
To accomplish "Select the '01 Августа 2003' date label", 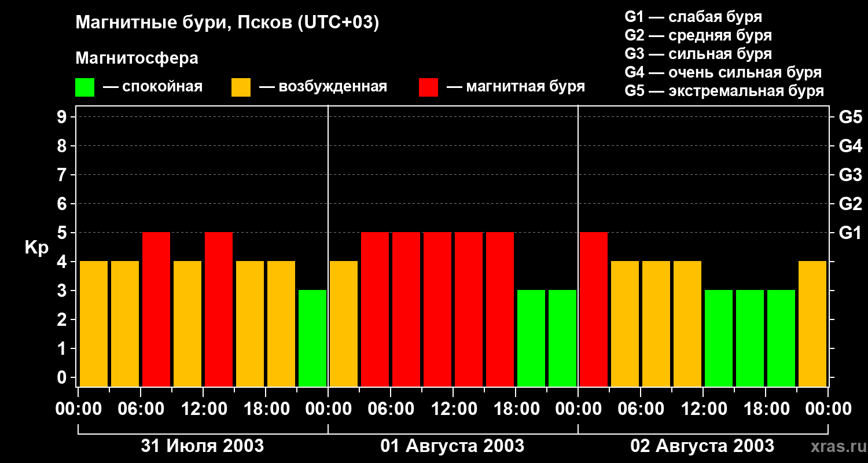I will pyautogui.click(x=453, y=446).
